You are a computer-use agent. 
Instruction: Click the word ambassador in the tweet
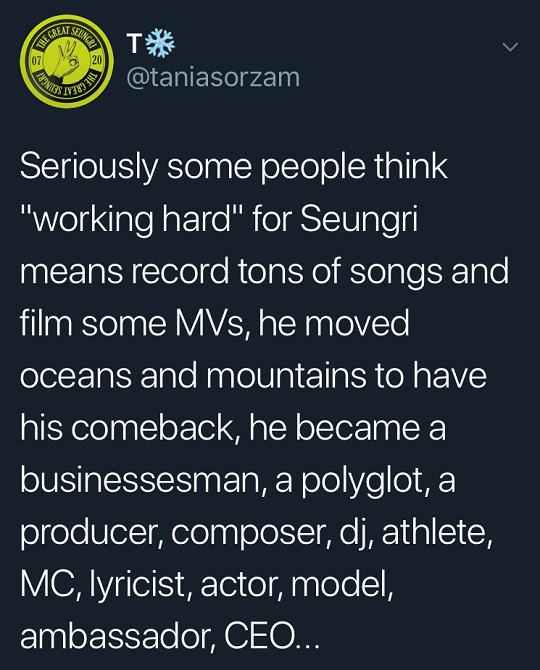pyautogui.click(x=116, y=636)
